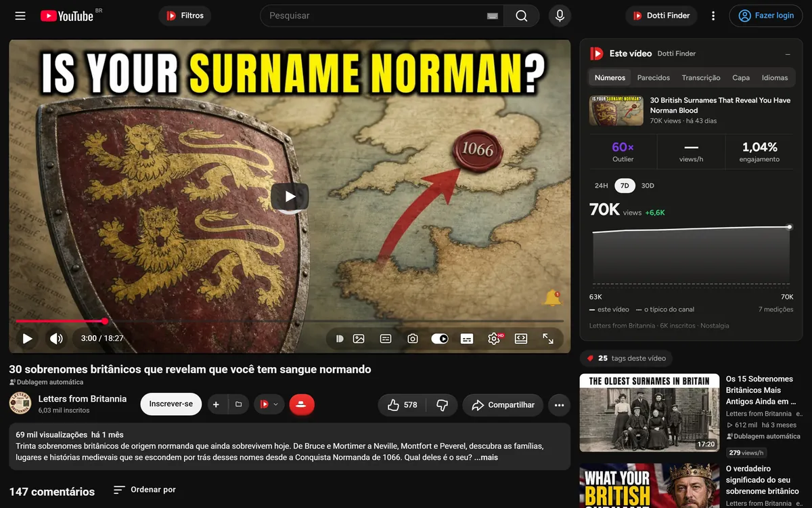
Task: Open the Dotti Finder header button
Action: coord(660,16)
